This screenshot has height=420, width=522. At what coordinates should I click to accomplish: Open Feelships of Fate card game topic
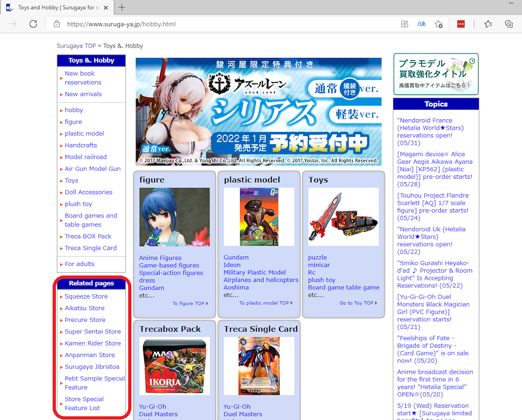click(433, 349)
